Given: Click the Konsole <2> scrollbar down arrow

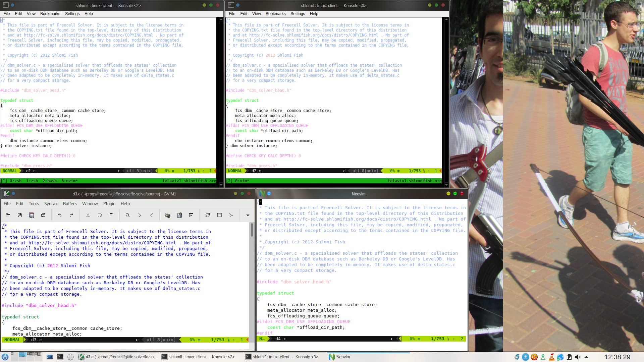Looking at the screenshot, I should [221, 185].
